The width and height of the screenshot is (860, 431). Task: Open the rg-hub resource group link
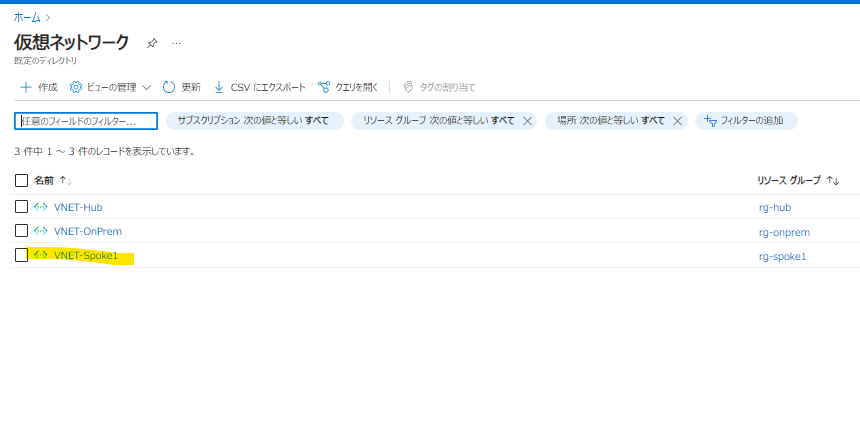tap(775, 208)
